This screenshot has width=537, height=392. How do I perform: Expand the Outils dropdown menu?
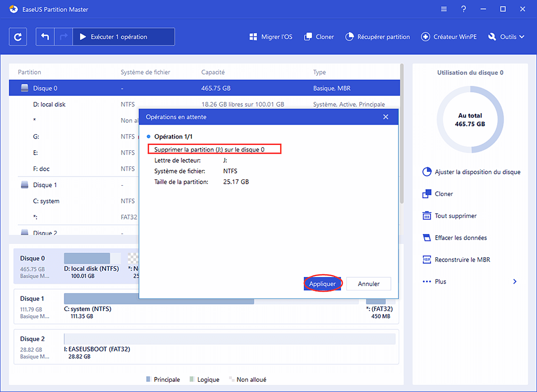506,37
